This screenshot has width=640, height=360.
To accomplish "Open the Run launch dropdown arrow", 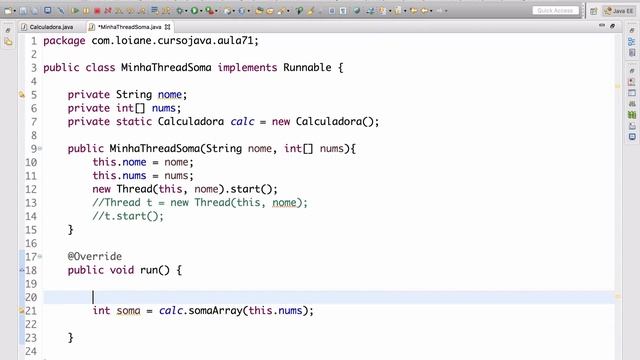I will coord(201,11).
